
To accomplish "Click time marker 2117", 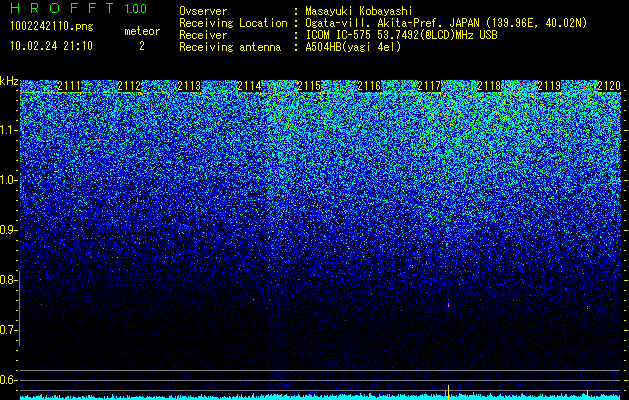I will 429,86.
